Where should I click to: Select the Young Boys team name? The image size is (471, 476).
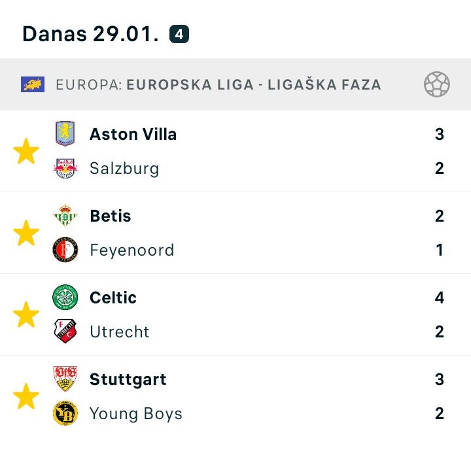click(x=135, y=414)
